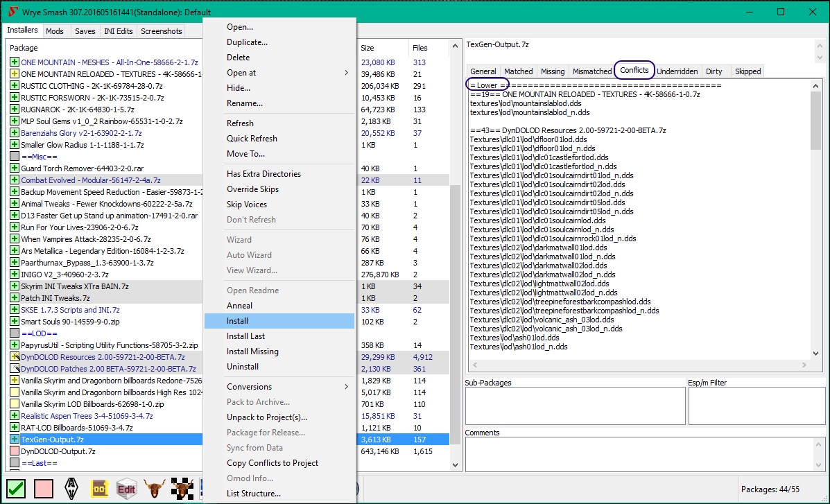Toggle checkbox for Guard Torch Remover package

tap(15, 168)
